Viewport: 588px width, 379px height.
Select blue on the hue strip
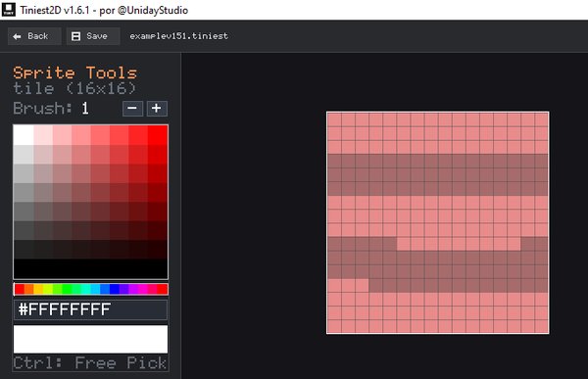115,289
